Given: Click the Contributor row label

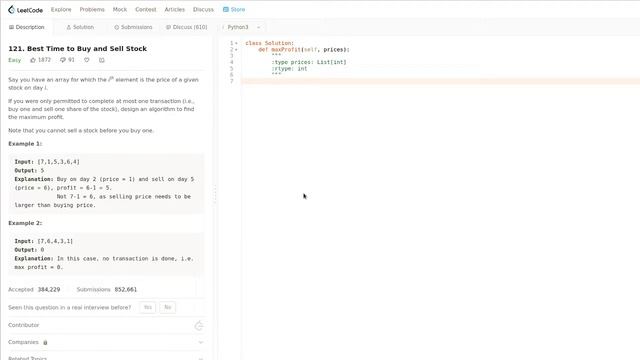Looking at the screenshot, I should (x=24, y=325).
